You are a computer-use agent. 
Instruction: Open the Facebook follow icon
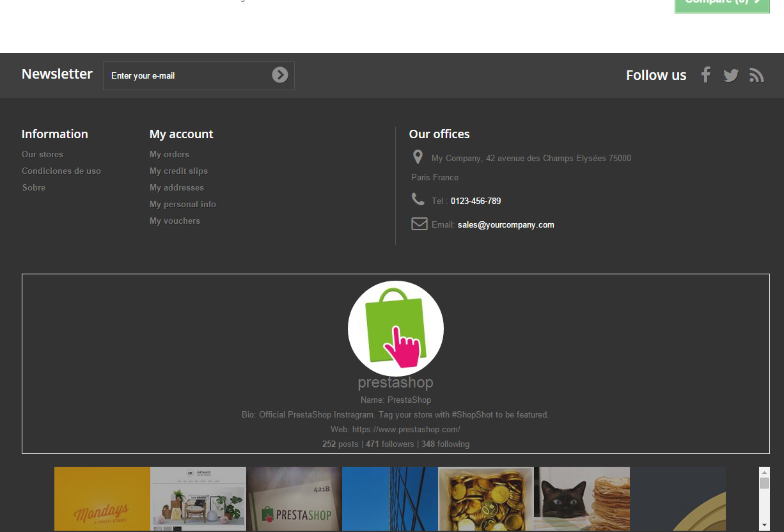coord(706,75)
